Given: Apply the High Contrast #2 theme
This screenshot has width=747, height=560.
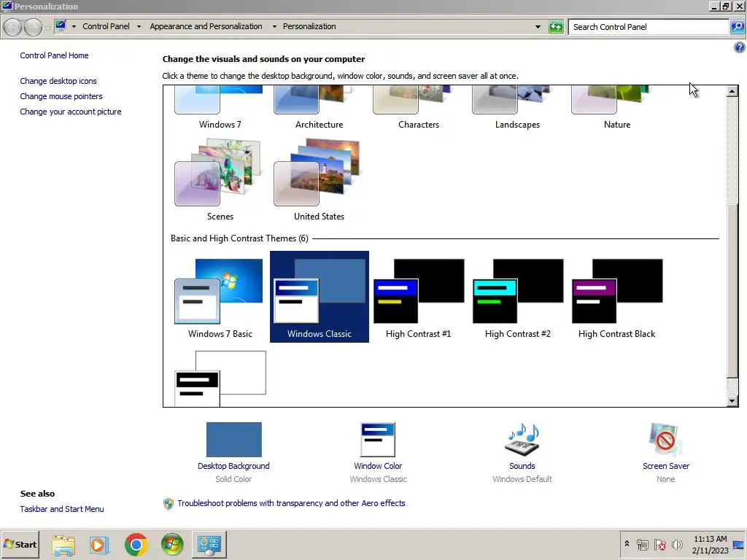Looking at the screenshot, I should 517,297.
